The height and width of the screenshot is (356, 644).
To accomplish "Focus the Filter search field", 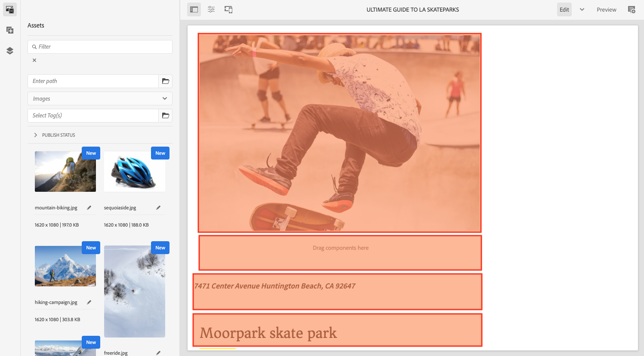I will [x=100, y=47].
